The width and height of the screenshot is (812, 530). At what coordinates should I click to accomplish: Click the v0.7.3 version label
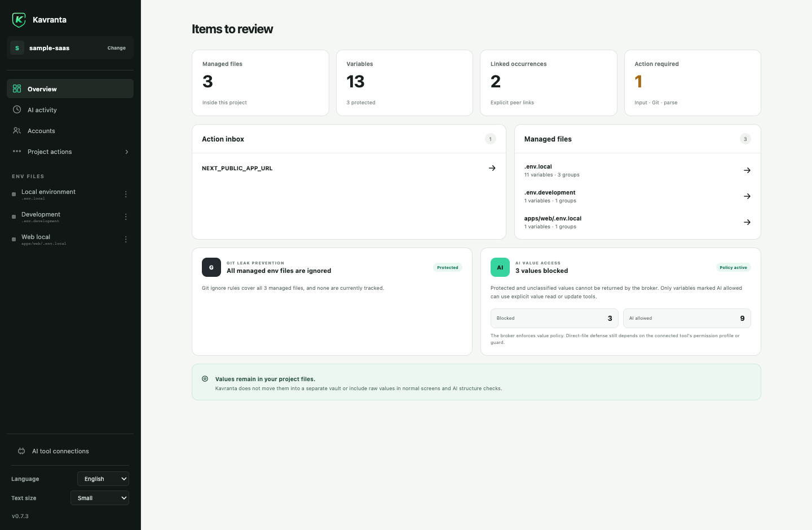click(20, 516)
